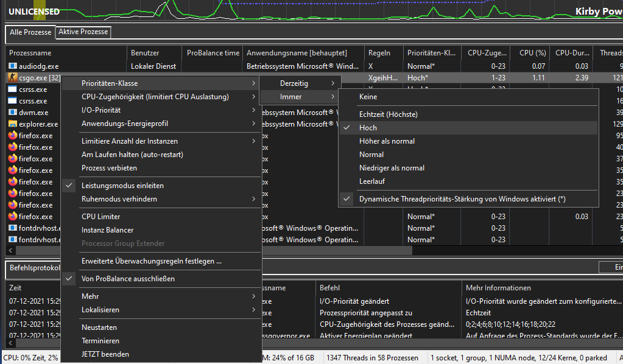Click left arrow of log scrollbar
The width and height of the screenshot is (623, 364).
(x=11, y=343)
